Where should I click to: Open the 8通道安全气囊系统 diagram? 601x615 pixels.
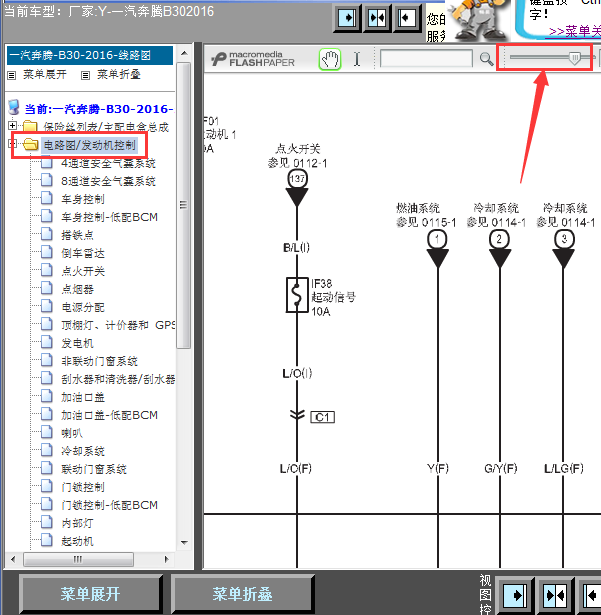(x=108, y=181)
